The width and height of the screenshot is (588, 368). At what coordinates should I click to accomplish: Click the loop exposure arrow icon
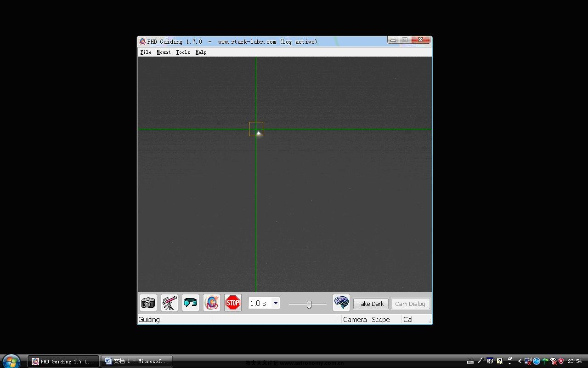[x=191, y=303]
